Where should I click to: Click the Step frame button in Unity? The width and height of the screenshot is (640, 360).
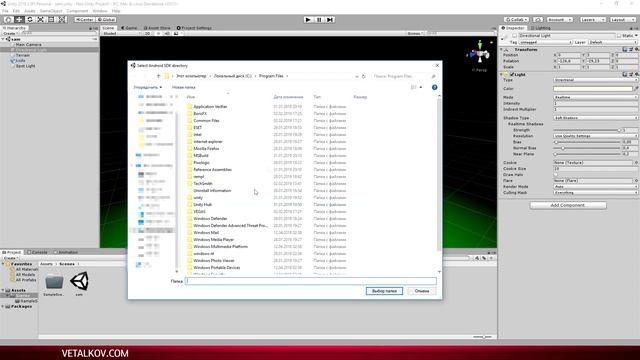coord(330,20)
